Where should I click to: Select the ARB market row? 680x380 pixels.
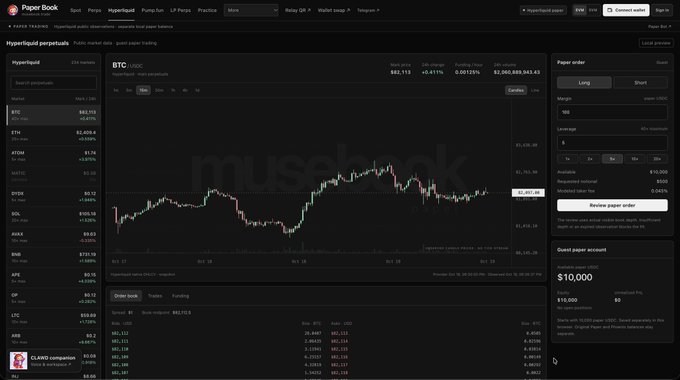pyautogui.click(x=54, y=339)
